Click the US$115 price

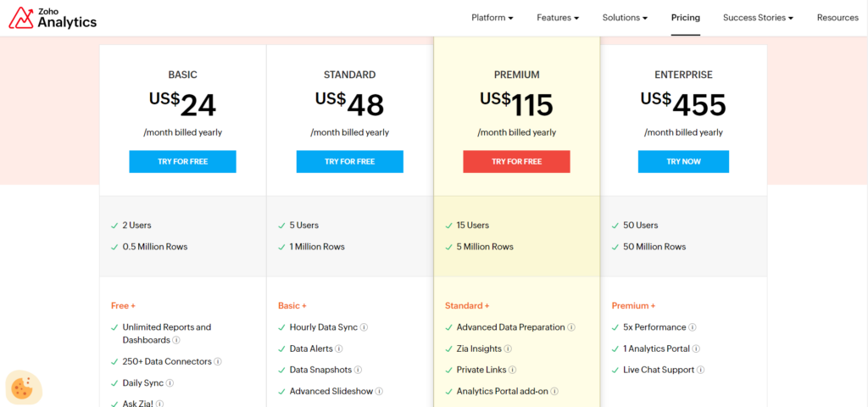point(517,104)
